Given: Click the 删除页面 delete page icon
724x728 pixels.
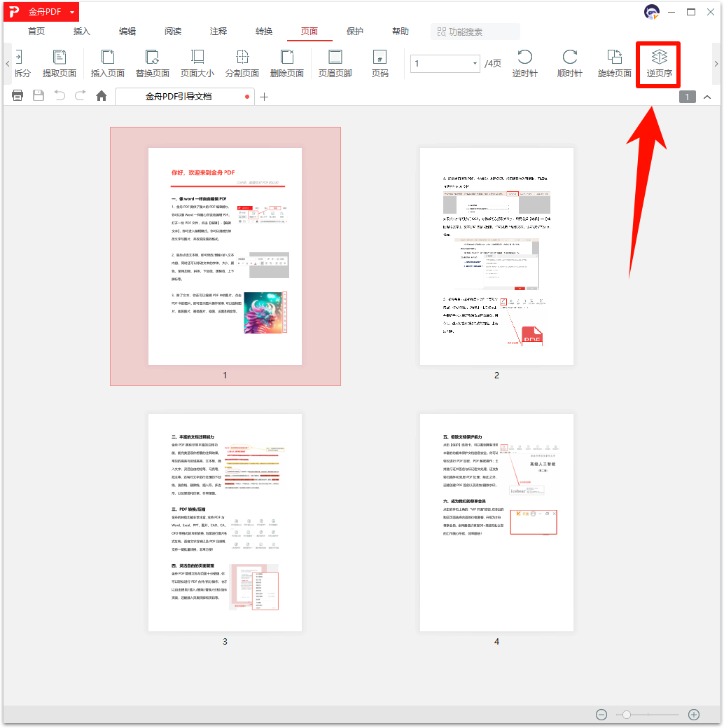Looking at the screenshot, I should 286,62.
